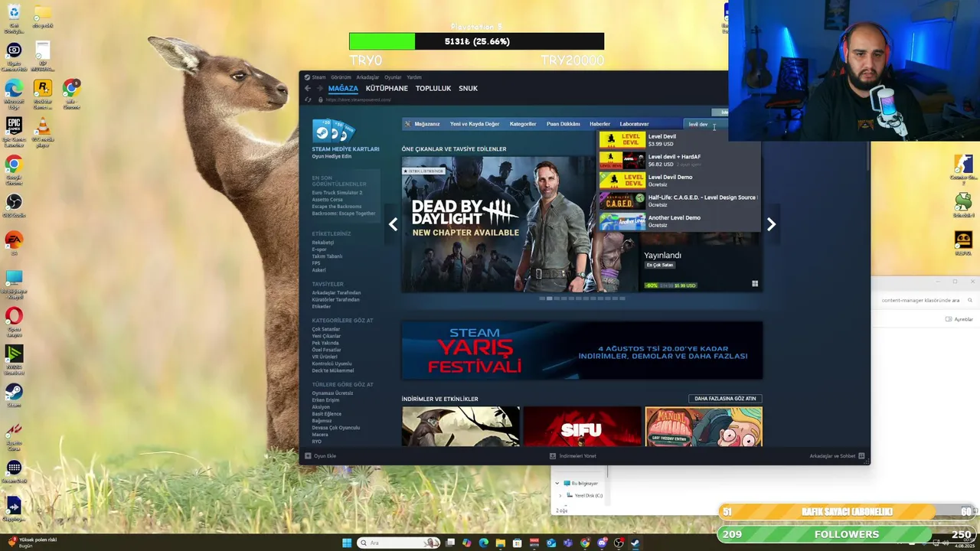The width and height of the screenshot is (980, 551).
Task: Open Yeni ve Kayda Değer dropdown
Action: click(475, 124)
